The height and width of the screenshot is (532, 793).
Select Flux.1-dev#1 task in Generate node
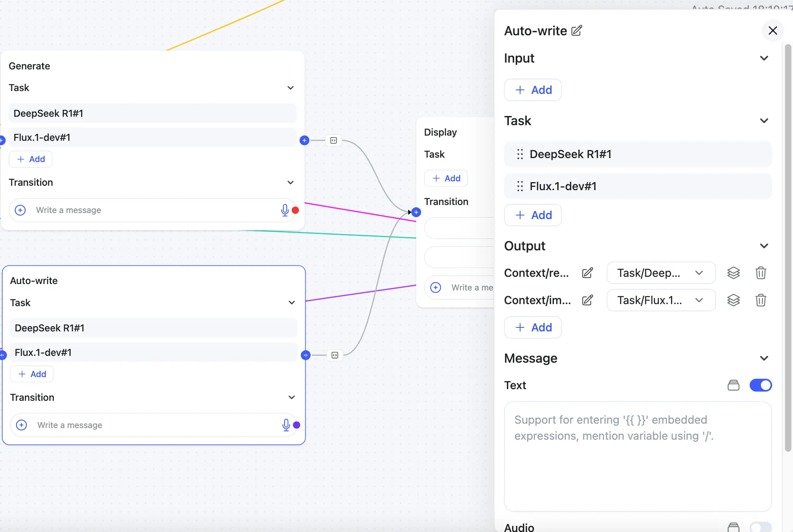tap(152, 138)
